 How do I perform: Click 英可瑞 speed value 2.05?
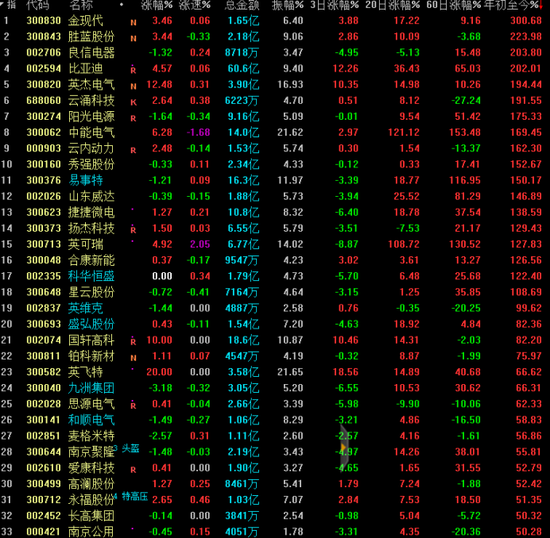click(x=200, y=244)
